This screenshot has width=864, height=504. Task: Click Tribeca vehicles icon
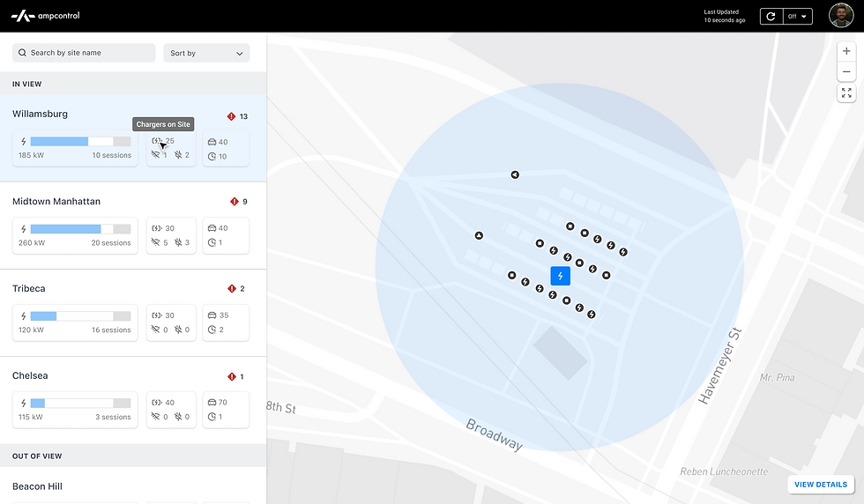[212, 315]
